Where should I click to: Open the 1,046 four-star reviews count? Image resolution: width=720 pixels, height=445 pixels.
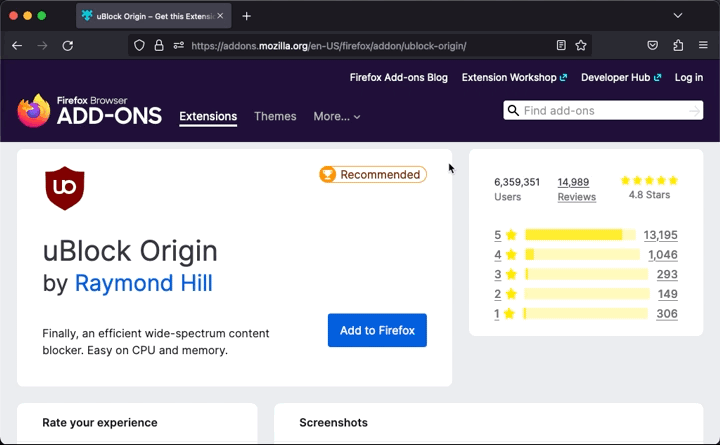[x=663, y=255]
